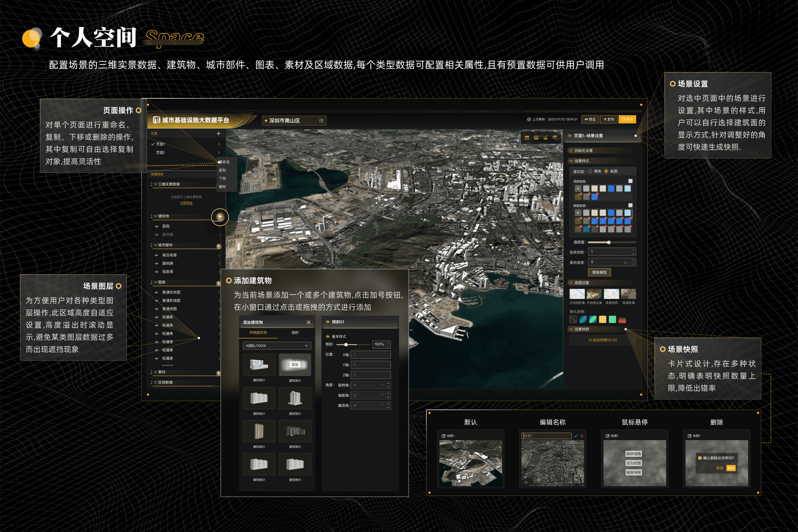Click the 预览 preview eye button
Image resolution: width=798 pixels, height=532 pixels.
(x=590, y=119)
